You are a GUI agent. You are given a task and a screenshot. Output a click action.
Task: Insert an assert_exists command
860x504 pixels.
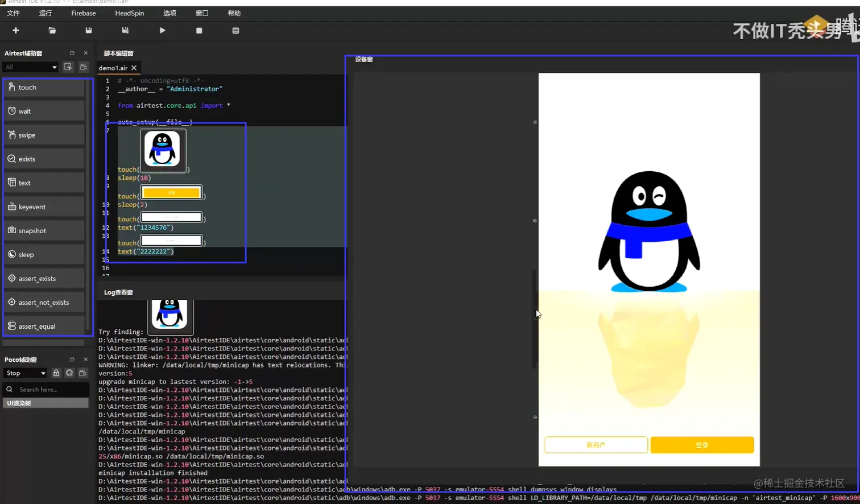(45, 279)
